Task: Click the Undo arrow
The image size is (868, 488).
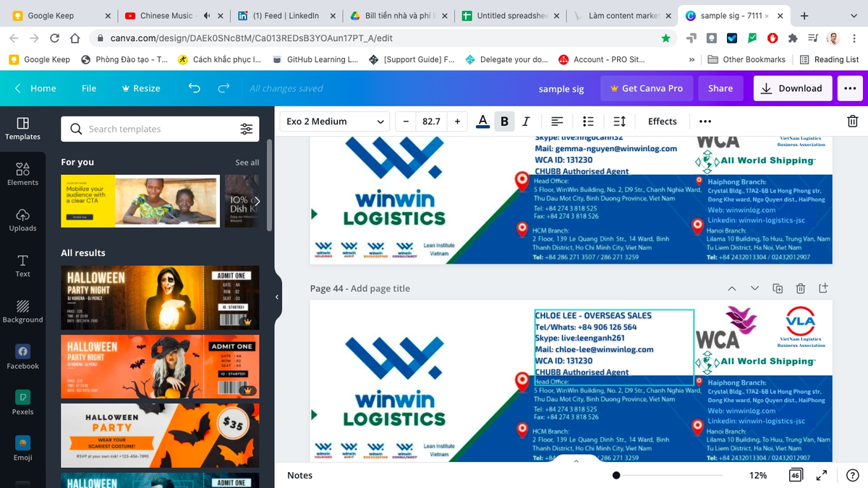Action: pyautogui.click(x=194, y=88)
